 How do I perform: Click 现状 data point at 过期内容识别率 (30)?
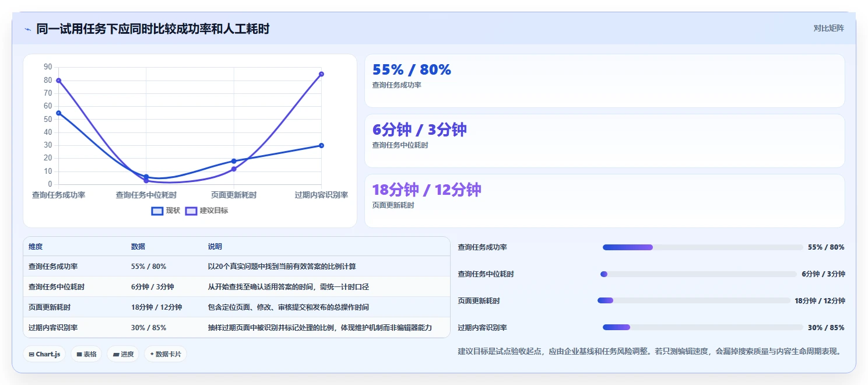click(321, 146)
